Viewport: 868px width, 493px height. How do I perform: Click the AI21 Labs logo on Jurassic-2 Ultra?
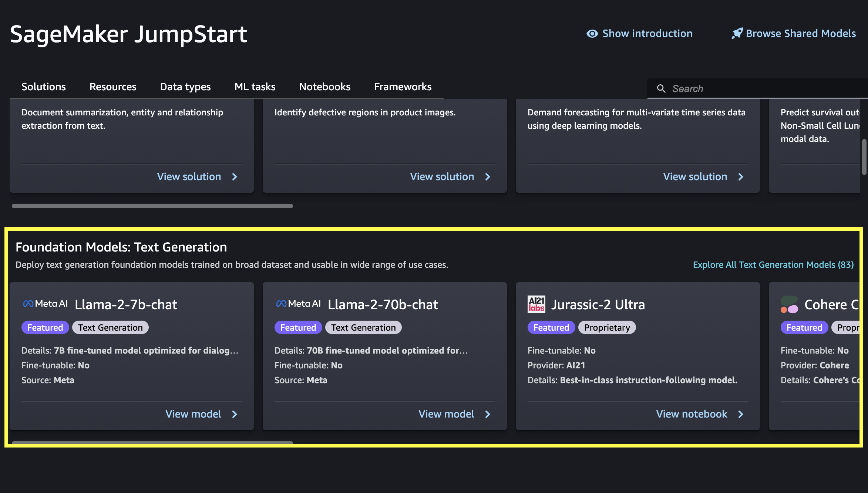coord(536,304)
